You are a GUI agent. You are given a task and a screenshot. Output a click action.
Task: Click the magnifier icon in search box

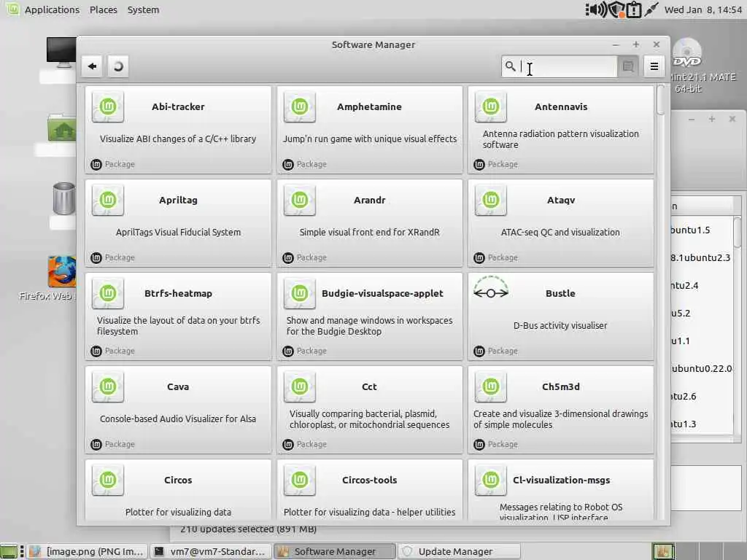pos(510,66)
